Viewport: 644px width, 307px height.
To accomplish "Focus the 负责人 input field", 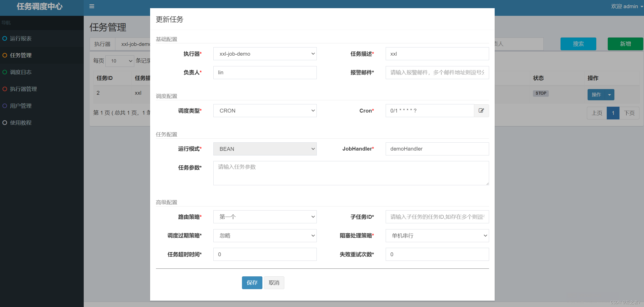I will pos(265,72).
